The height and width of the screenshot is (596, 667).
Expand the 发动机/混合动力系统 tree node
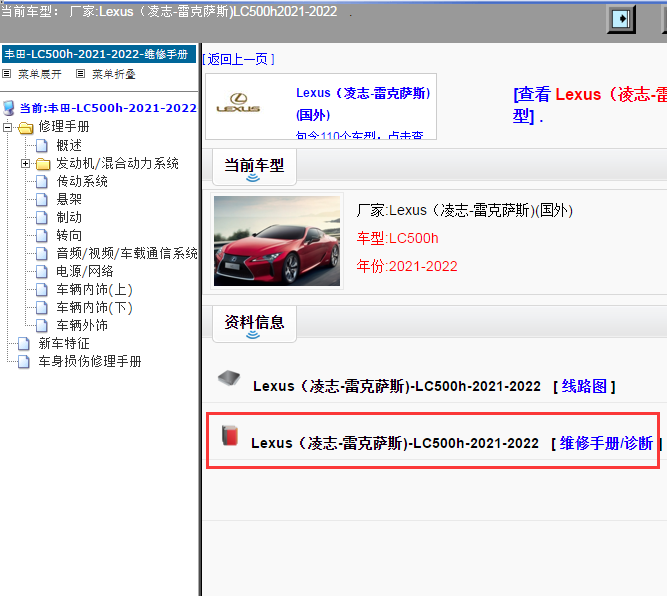coord(26,163)
